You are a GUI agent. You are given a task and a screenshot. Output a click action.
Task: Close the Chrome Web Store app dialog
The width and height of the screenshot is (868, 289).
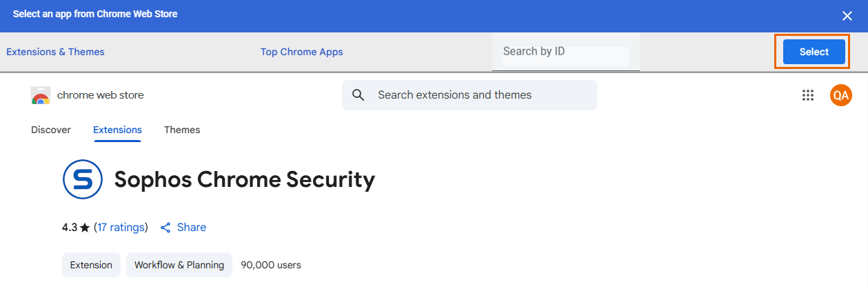coord(847,16)
